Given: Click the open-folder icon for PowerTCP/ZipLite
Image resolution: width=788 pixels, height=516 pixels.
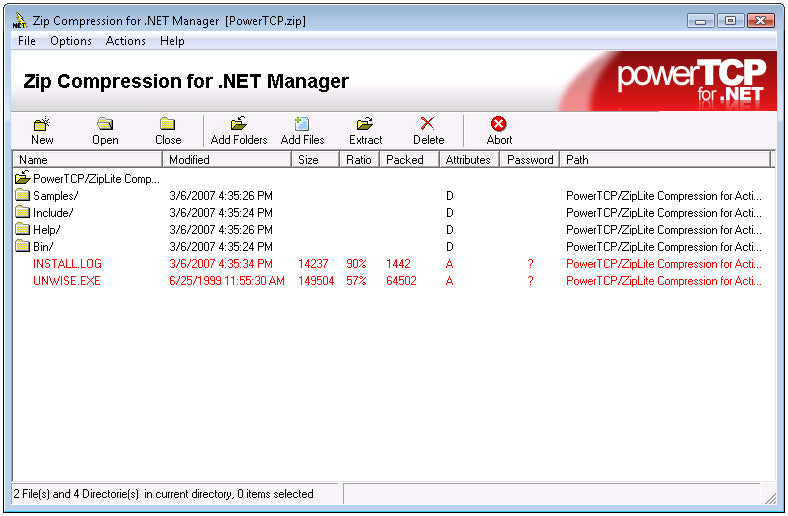Looking at the screenshot, I should [x=23, y=177].
